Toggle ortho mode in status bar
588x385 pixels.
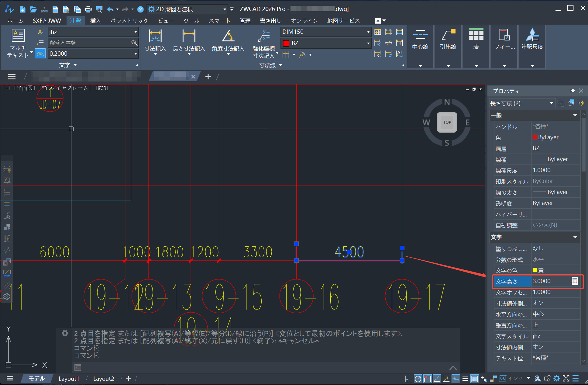[x=408, y=379]
